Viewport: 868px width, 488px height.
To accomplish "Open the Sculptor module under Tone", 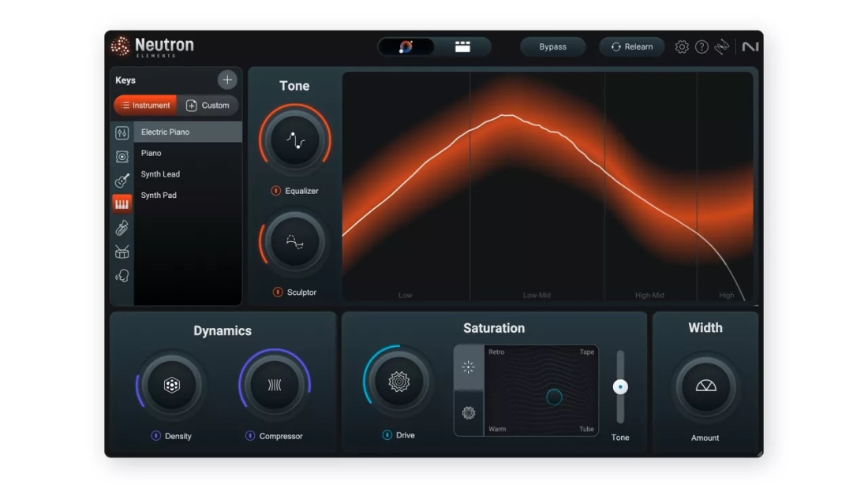I will [x=294, y=241].
